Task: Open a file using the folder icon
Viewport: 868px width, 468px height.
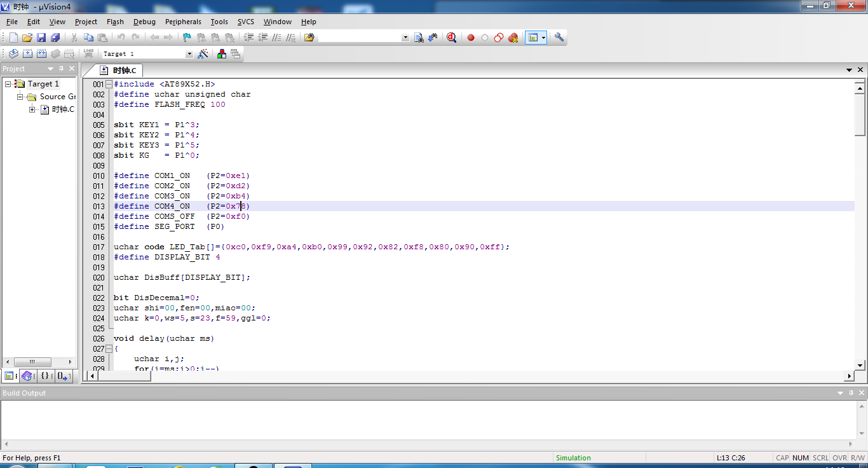Action: point(27,38)
